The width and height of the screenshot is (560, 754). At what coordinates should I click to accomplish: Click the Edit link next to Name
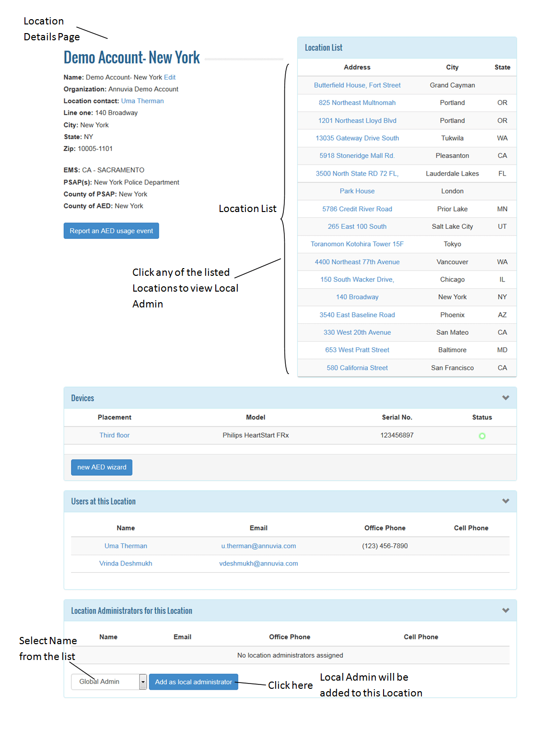(170, 77)
